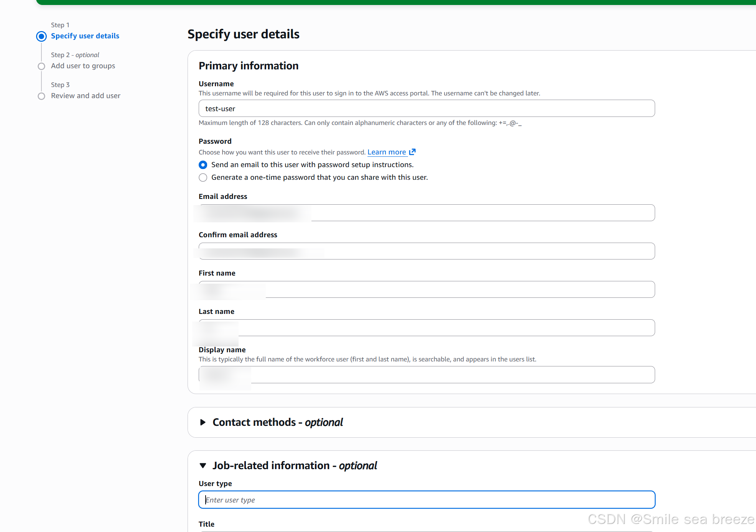Click the Contact methods - optional heading
756x532 pixels.
pos(277,422)
